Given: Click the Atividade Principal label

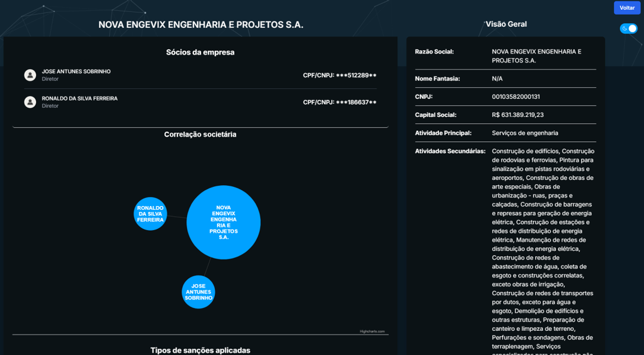Looking at the screenshot, I should point(443,133).
